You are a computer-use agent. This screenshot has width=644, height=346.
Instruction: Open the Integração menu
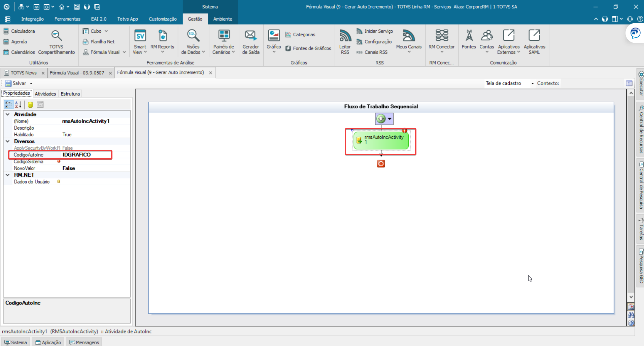coord(32,19)
